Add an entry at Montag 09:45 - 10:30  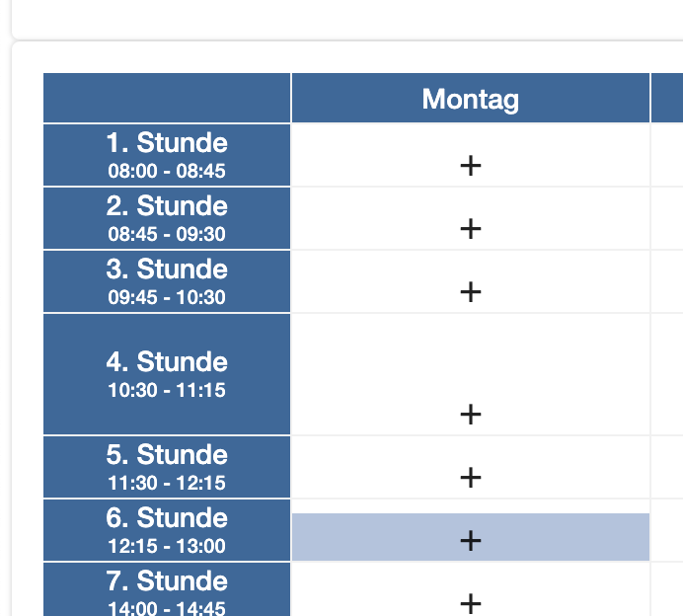[x=471, y=292]
